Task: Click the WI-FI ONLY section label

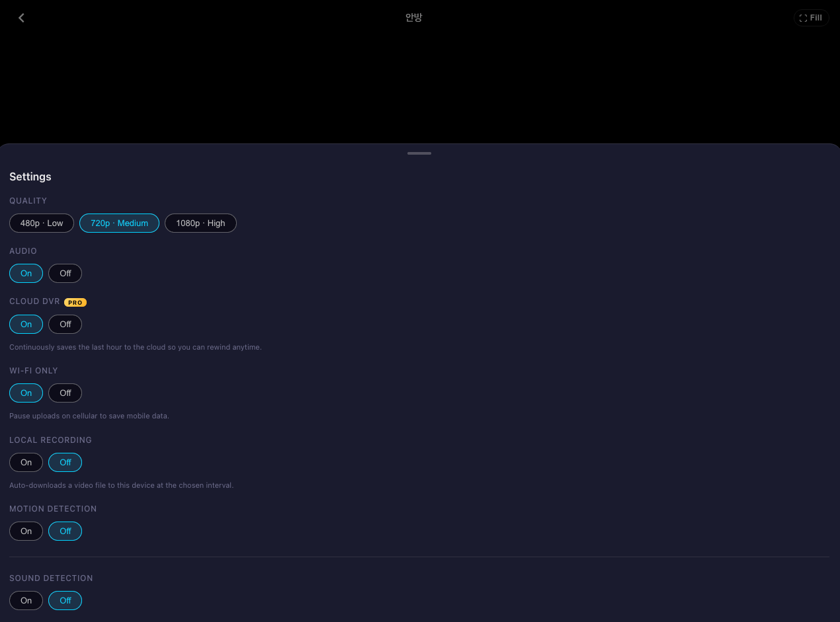Action: (34, 371)
